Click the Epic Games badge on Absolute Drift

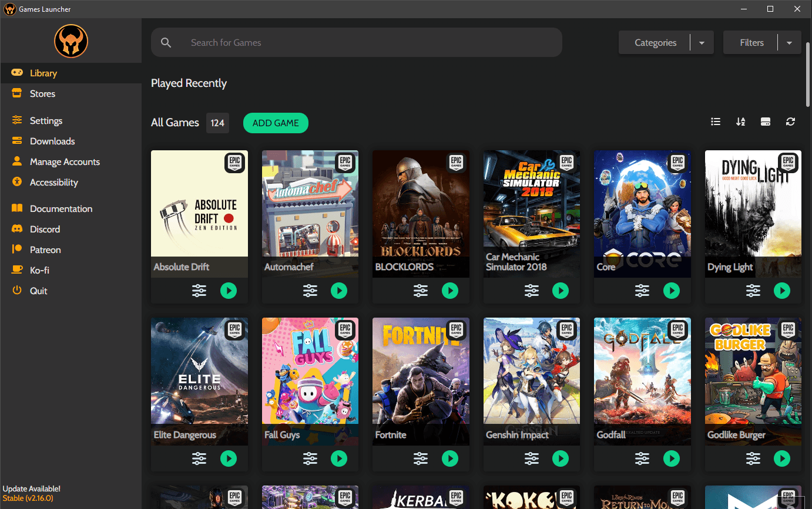pyautogui.click(x=234, y=163)
